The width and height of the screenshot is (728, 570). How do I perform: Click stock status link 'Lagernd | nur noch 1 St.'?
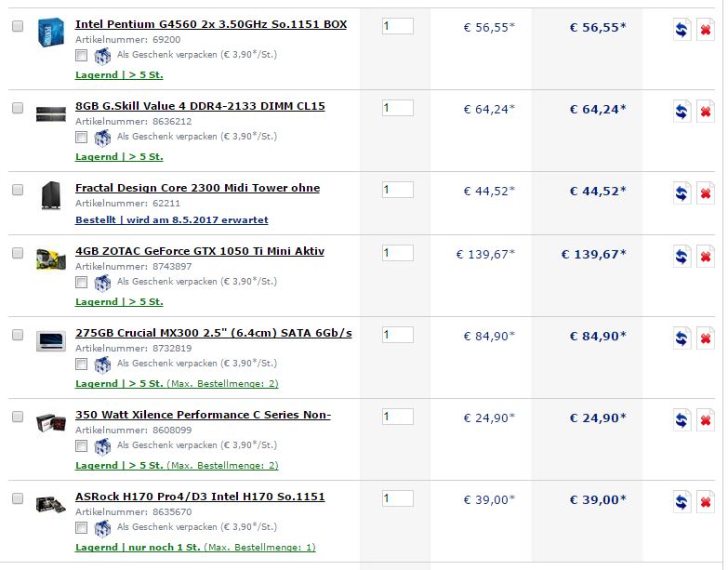point(138,548)
